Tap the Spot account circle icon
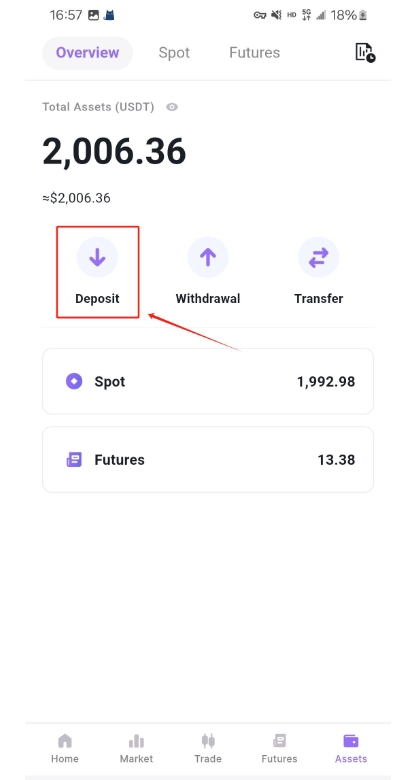 pos(74,382)
